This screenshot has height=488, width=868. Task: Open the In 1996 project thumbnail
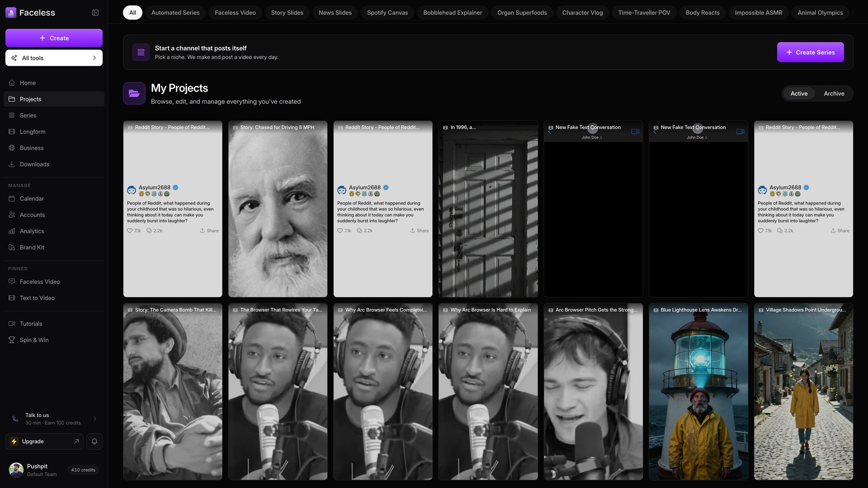[488, 209]
